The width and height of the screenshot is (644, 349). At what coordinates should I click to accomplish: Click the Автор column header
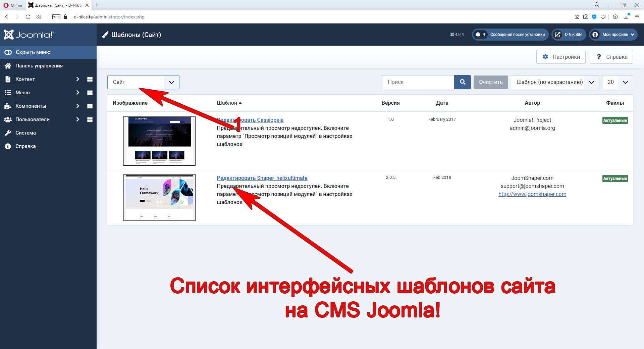point(532,103)
